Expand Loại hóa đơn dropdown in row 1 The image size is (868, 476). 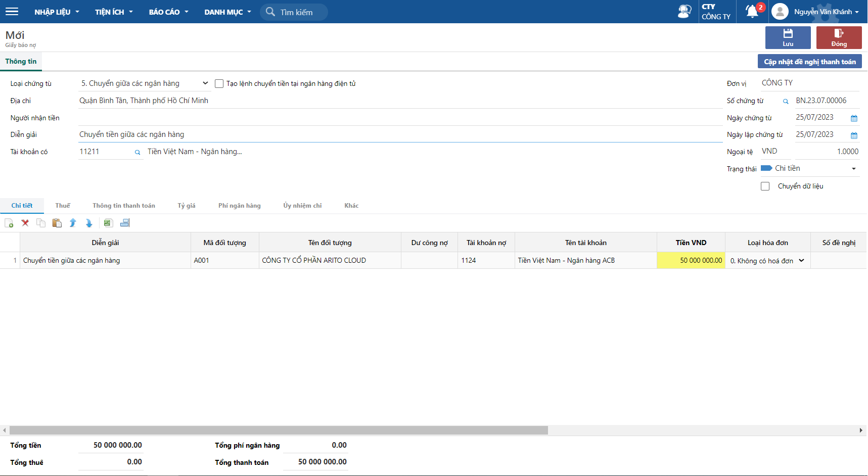click(x=801, y=261)
